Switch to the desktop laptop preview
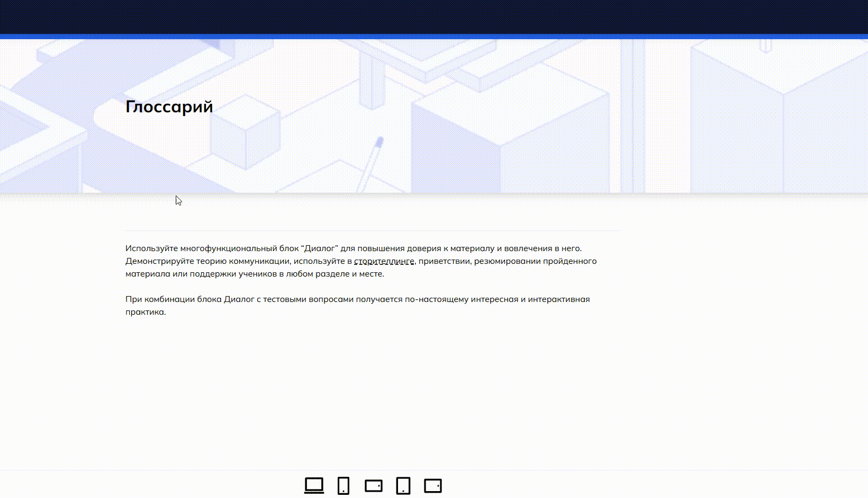The width and height of the screenshot is (868, 498). tap(314, 485)
